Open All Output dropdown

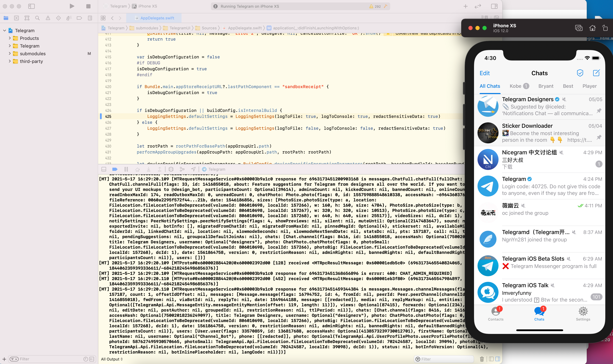[112, 359]
